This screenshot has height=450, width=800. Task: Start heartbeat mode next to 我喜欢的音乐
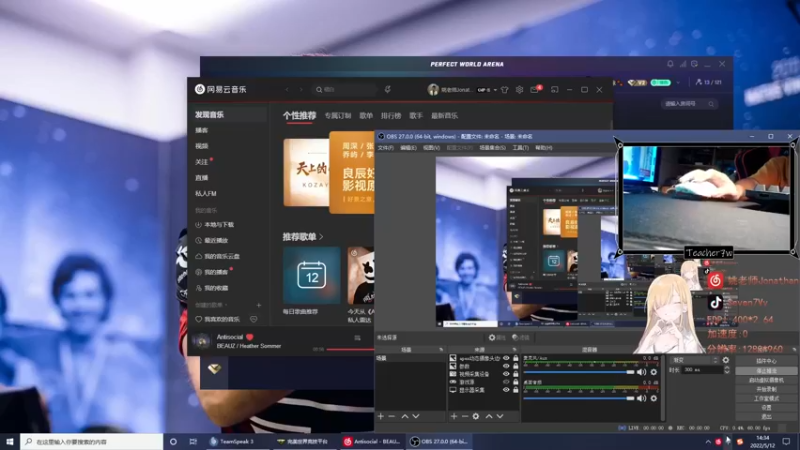point(254,319)
